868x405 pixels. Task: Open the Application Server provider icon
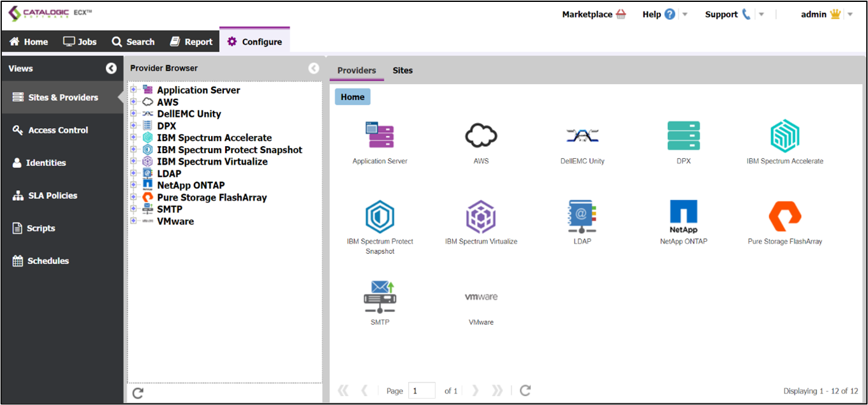pos(379,136)
